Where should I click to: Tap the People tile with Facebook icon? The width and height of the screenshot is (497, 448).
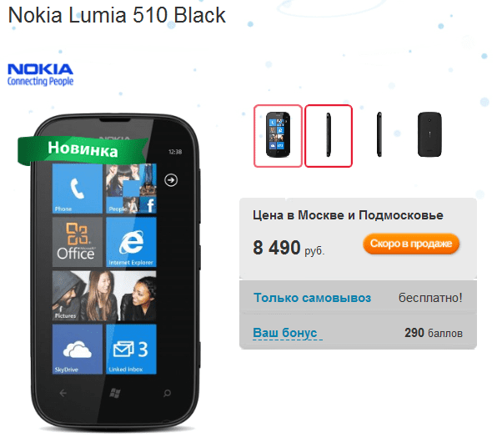[x=131, y=189]
